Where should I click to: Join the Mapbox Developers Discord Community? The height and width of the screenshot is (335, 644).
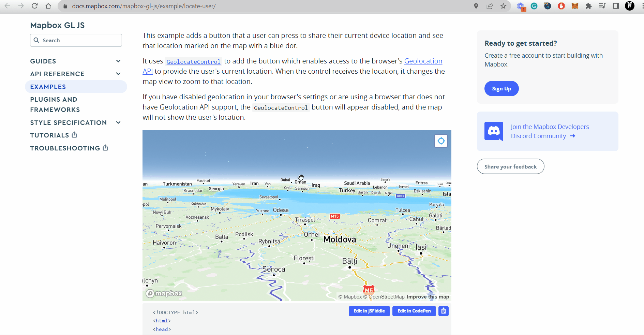click(550, 131)
